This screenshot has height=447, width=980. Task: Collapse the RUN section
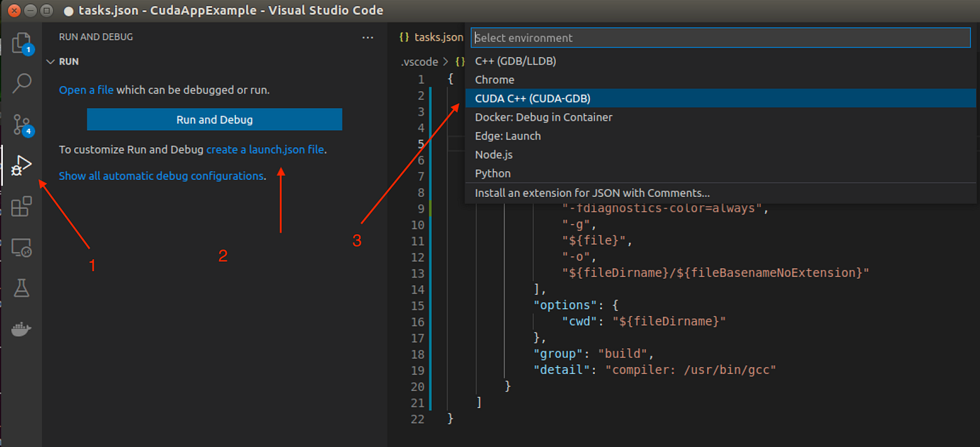pos(50,62)
